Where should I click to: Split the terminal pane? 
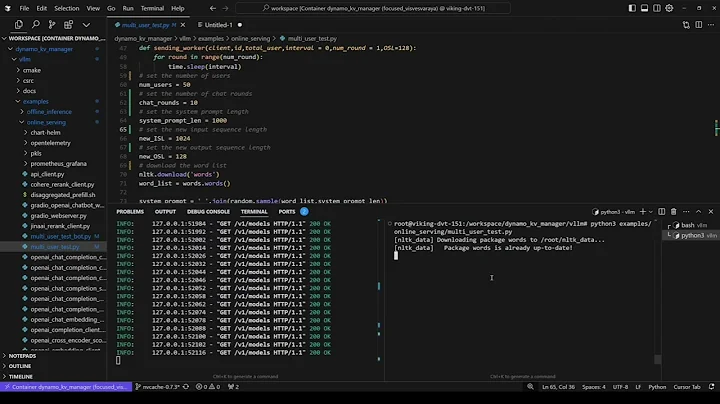click(x=662, y=212)
